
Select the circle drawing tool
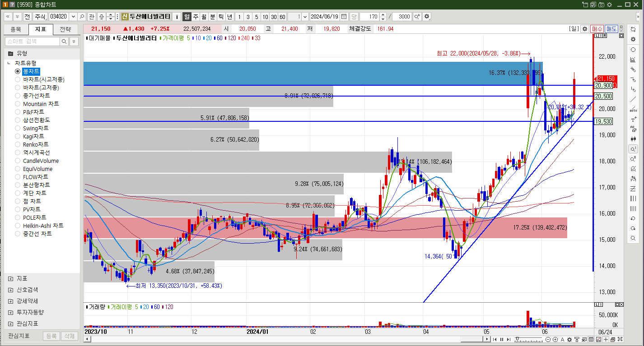coord(633,50)
